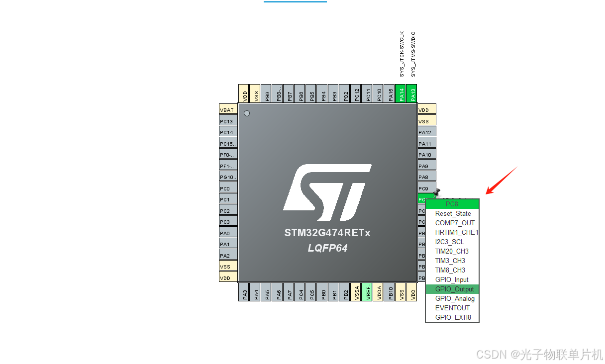The height and width of the screenshot is (364, 605).
Task: Select pin PA8
Action: pyautogui.click(x=427, y=177)
